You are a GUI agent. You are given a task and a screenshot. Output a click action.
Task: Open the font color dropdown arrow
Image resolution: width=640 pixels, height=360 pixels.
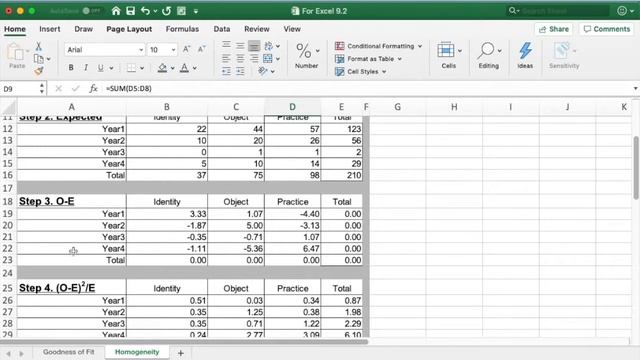click(195, 68)
